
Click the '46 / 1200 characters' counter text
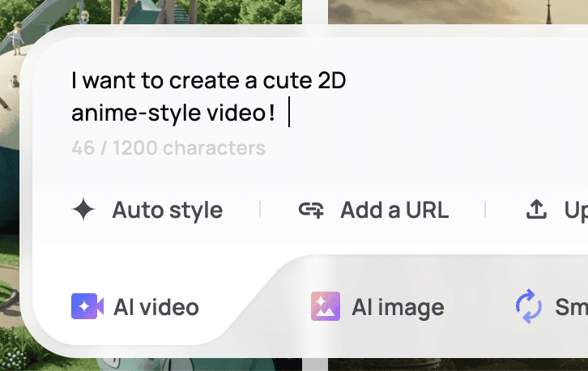pos(168,147)
